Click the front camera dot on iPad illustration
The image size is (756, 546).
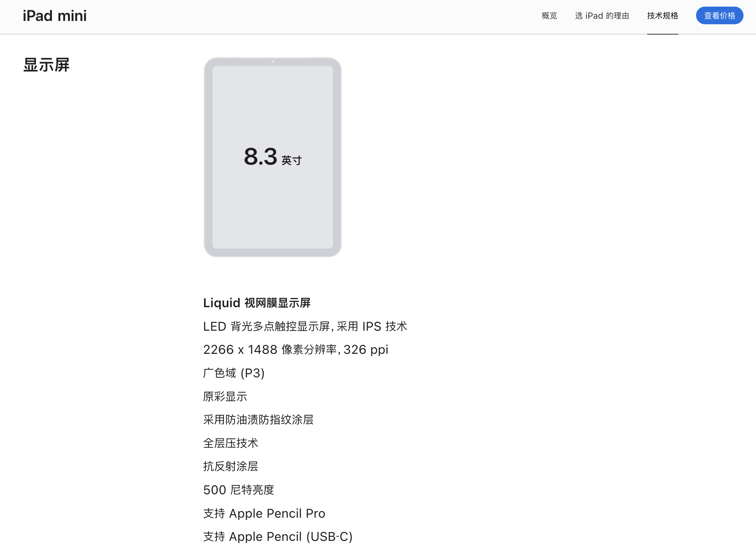273,61
